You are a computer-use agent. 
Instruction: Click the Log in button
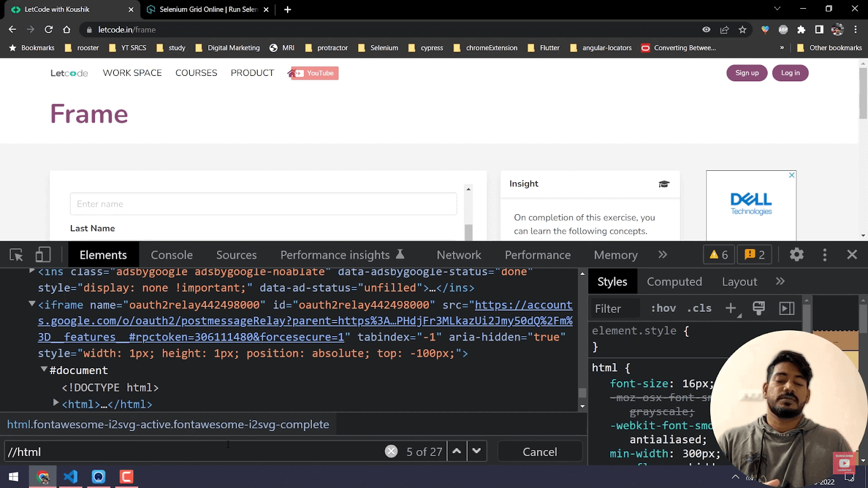point(790,73)
